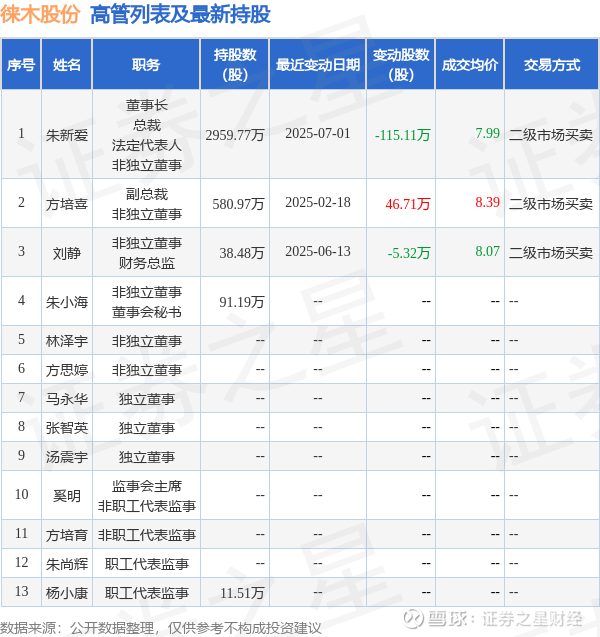
Task: Click the 序号 column header
Action: pyautogui.click(x=21, y=65)
